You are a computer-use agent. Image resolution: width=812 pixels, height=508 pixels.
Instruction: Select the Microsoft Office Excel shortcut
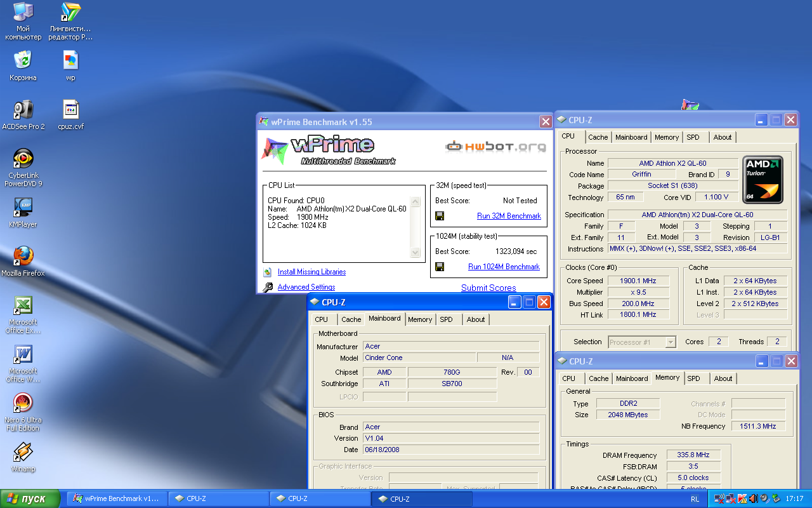[x=23, y=314]
